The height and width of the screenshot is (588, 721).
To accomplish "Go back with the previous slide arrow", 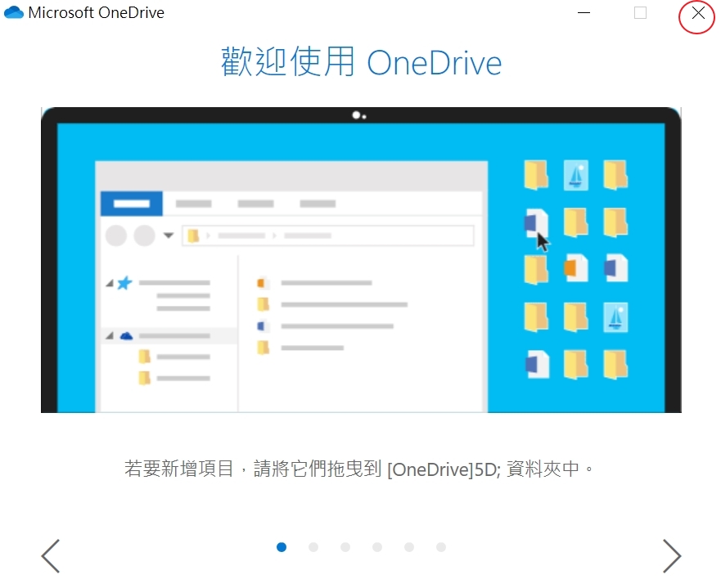I will 51,556.
